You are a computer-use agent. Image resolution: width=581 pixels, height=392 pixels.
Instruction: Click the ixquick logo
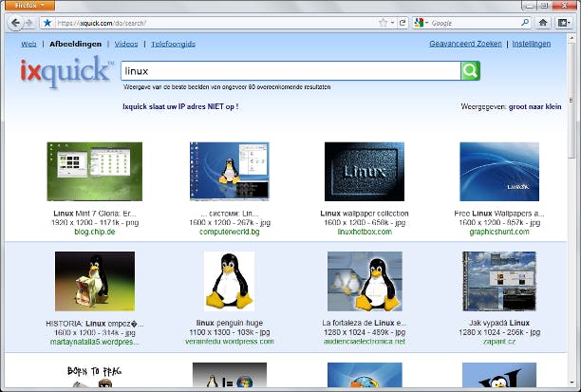66,71
